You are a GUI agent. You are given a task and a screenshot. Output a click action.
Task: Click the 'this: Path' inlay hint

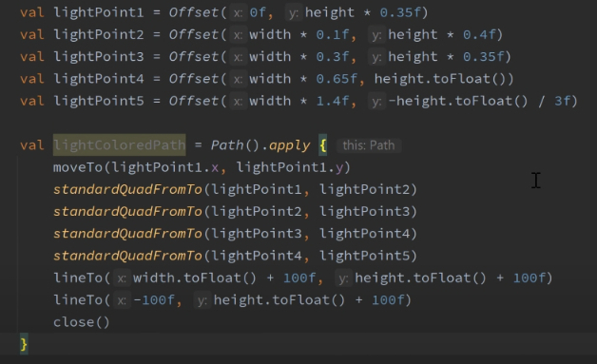(x=369, y=145)
